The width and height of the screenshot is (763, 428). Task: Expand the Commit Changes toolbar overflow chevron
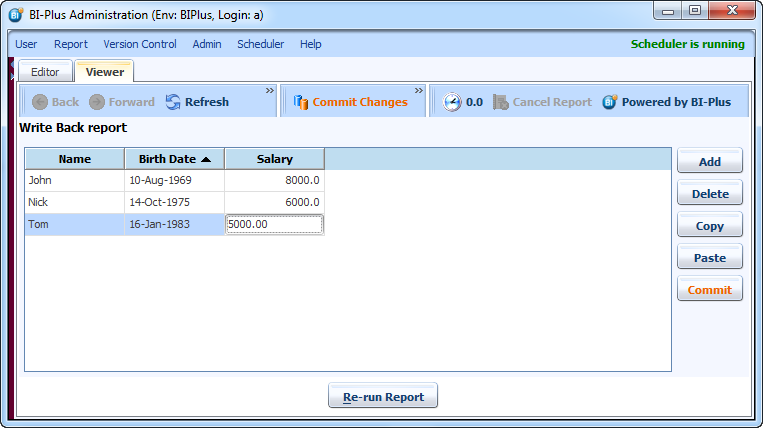pos(419,91)
